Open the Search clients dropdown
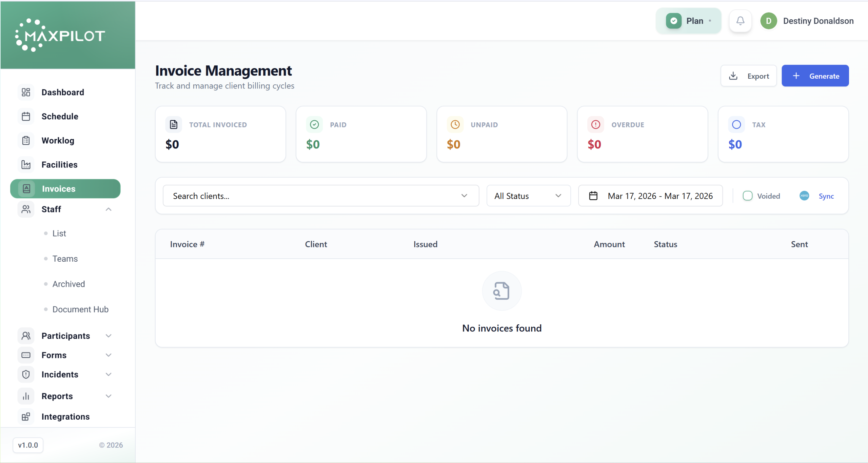The width and height of the screenshot is (868, 463). click(320, 196)
